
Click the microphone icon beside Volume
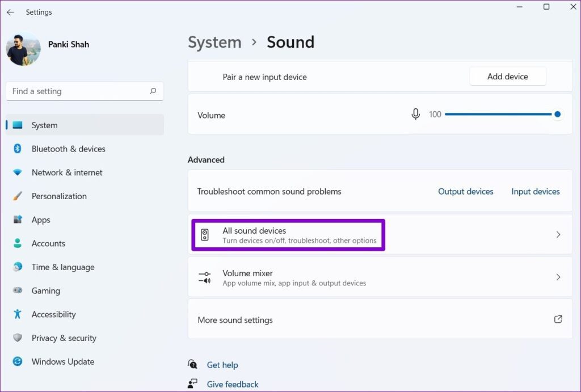tap(415, 114)
